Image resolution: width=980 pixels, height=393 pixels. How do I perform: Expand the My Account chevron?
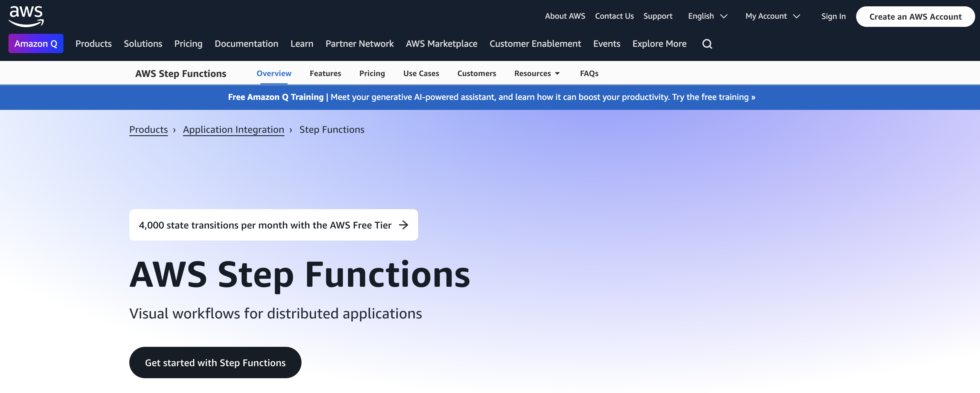[797, 16]
